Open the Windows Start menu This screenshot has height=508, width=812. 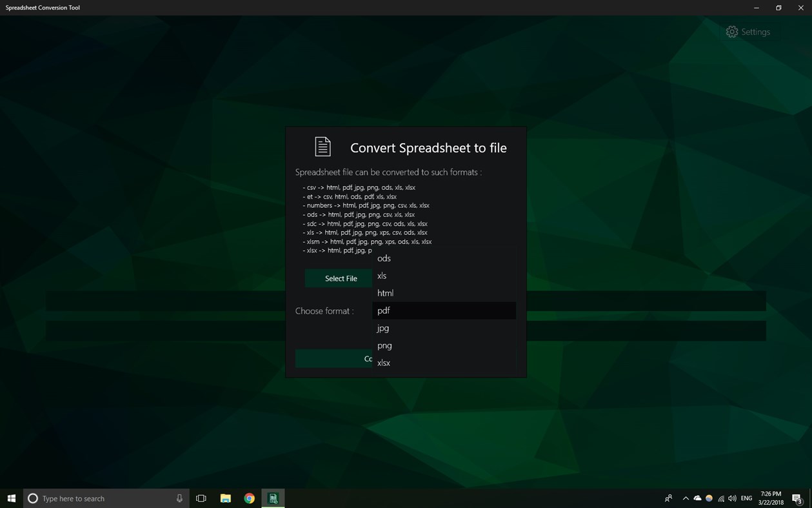(x=12, y=498)
